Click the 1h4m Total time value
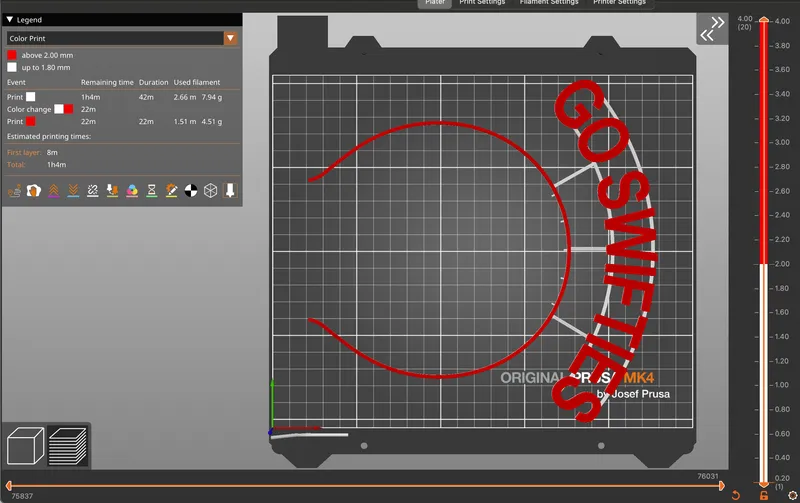The height and width of the screenshot is (503, 800). [x=57, y=164]
